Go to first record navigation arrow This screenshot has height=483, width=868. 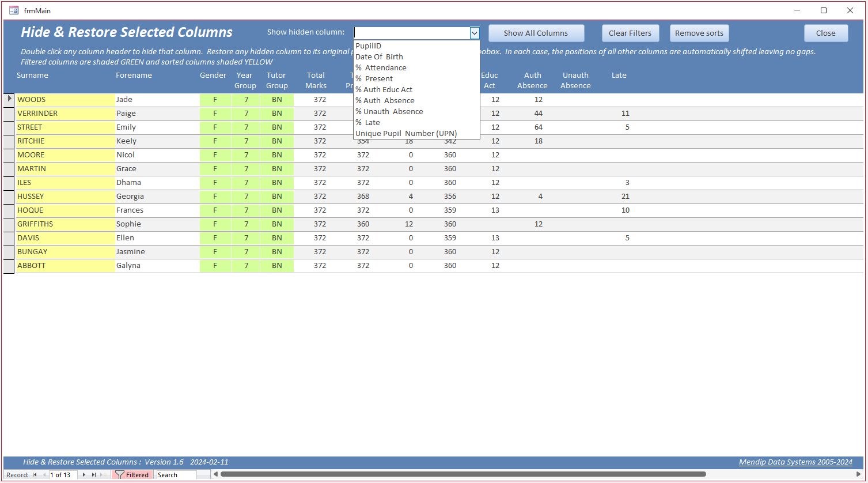[35, 475]
